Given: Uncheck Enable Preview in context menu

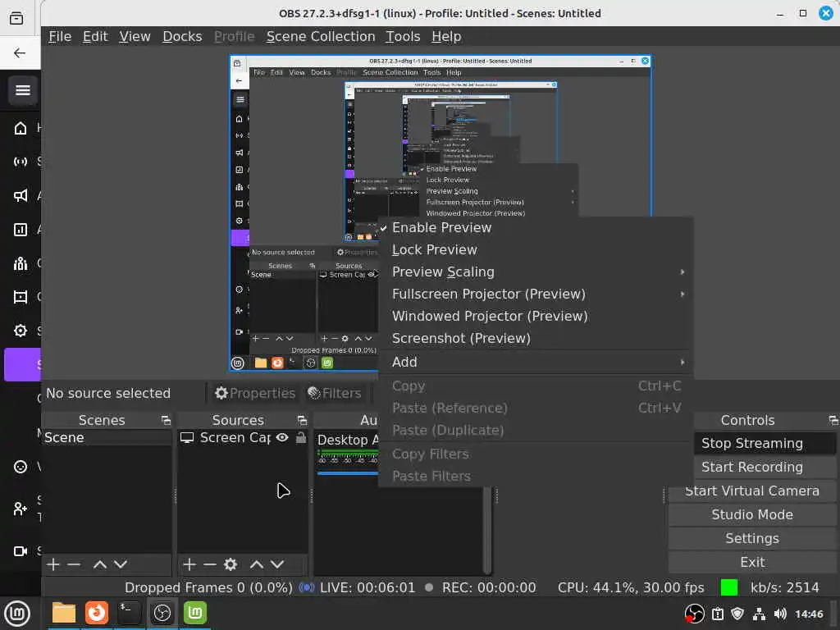Looking at the screenshot, I should pos(536,228).
